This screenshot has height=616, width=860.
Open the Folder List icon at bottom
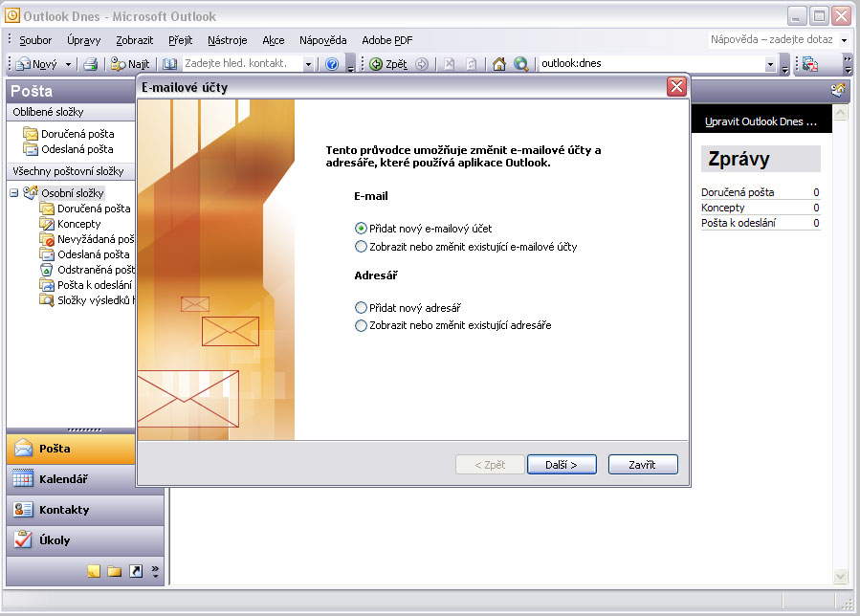[114, 571]
